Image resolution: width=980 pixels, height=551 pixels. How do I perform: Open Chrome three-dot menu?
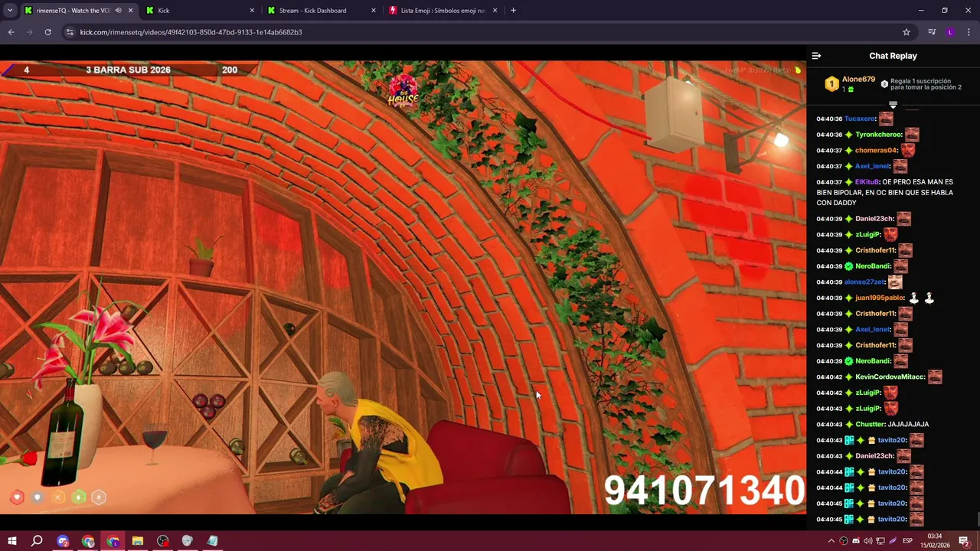969,32
